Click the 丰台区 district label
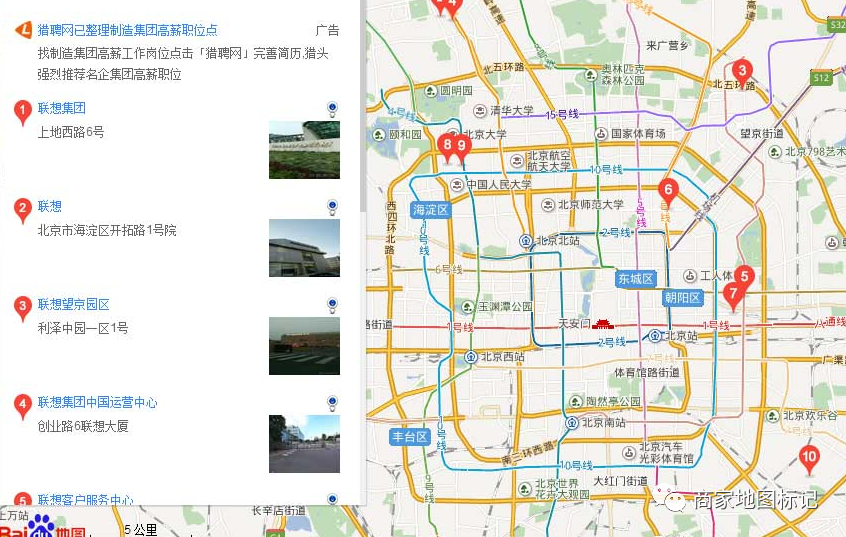The width and height of the screenshot is (846, 537). pyautogui.click(x=410, y=437)
